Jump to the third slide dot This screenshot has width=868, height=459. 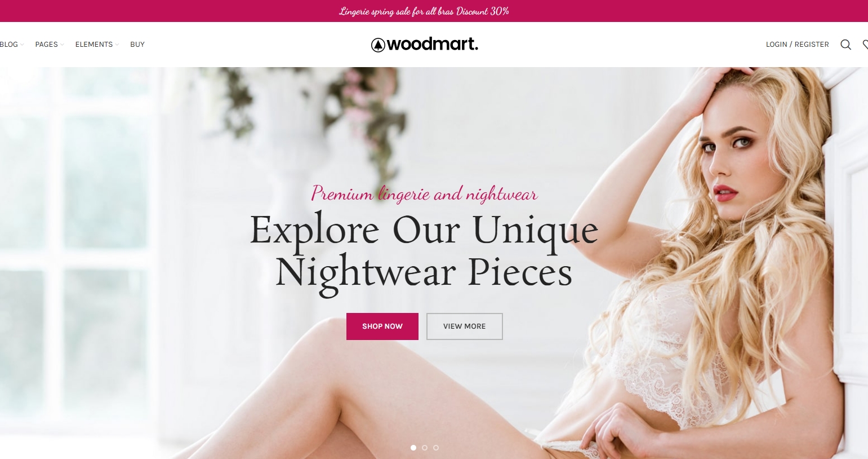pyautogui.click(x=436, y=448)
